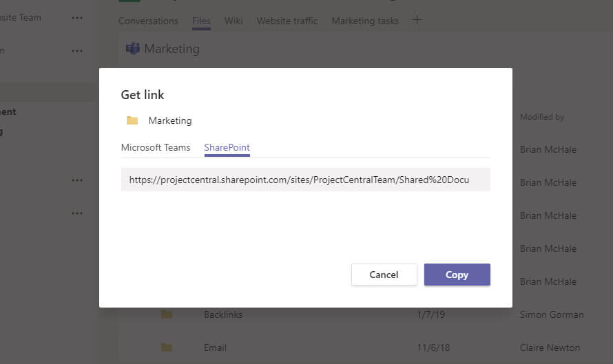
Task: Sort by Modified by column header
Action: (542, 117)
